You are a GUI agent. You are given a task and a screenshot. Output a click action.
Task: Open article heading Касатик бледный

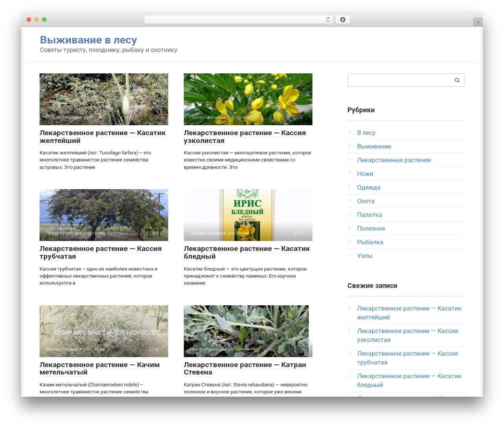247,252
